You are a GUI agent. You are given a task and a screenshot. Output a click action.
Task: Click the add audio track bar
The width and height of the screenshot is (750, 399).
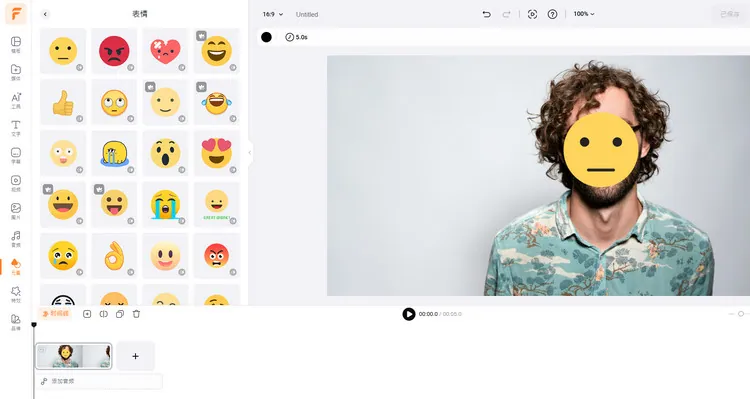(x=100, y=381)
